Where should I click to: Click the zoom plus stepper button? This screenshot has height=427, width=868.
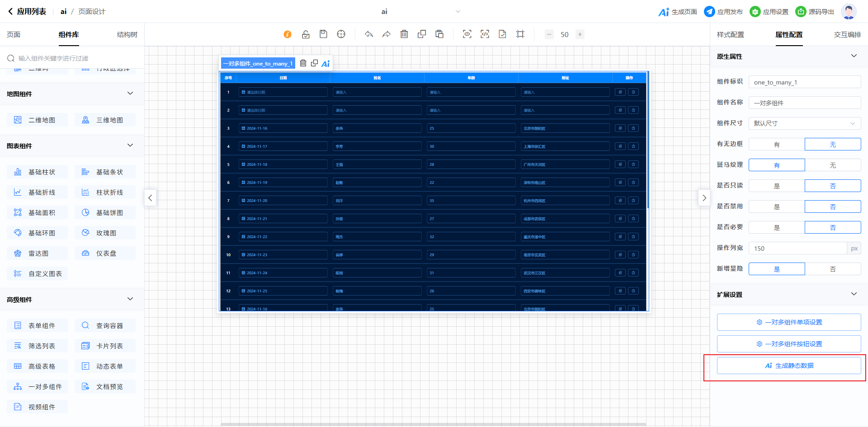580,34
